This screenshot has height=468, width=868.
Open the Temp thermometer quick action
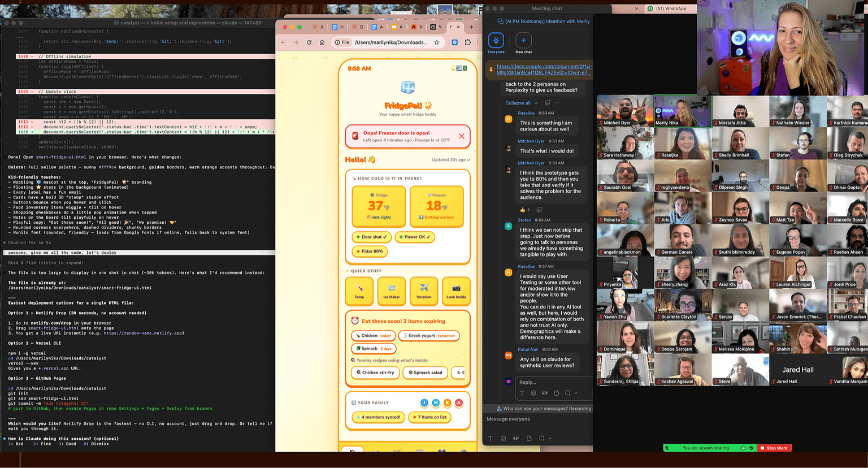click(359, 291)
